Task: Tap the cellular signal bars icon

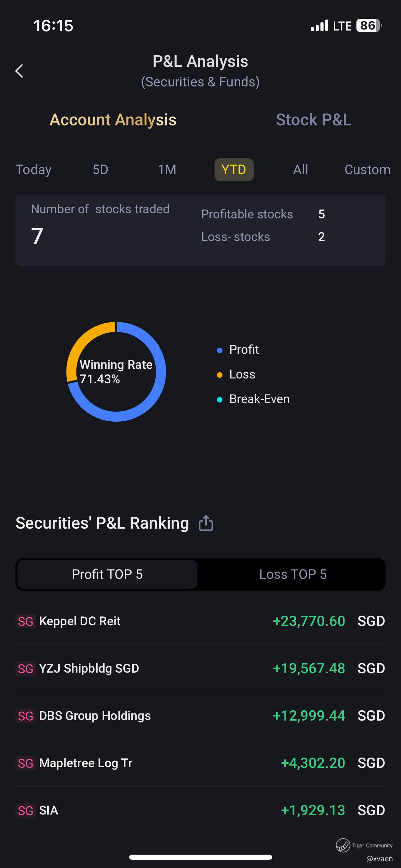Action: [x=319, y=26]
